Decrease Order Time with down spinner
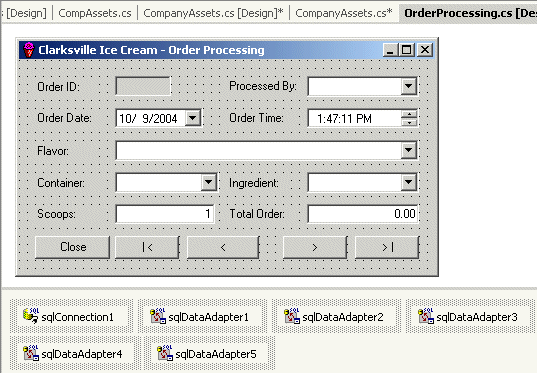Viewport: 537px width, 373px height. 409,122
